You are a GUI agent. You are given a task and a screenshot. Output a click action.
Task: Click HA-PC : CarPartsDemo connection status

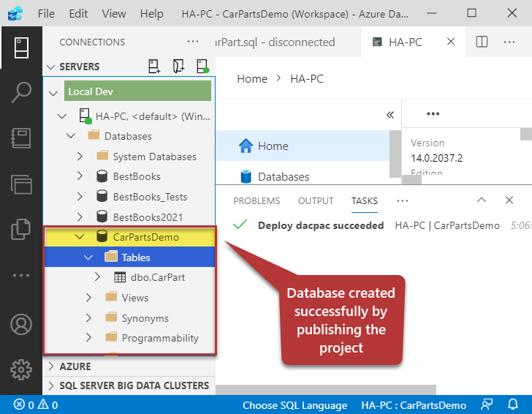pos(414,405)
